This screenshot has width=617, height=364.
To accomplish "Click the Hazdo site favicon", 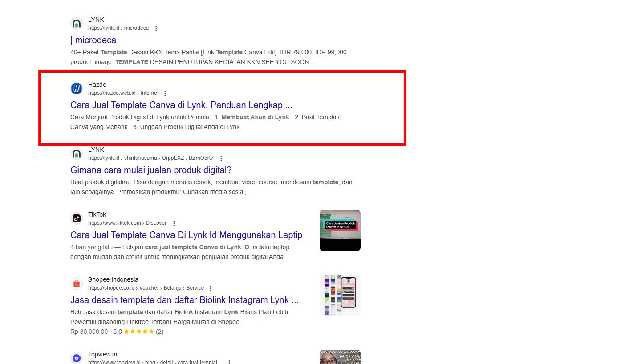I will point(77,89).
